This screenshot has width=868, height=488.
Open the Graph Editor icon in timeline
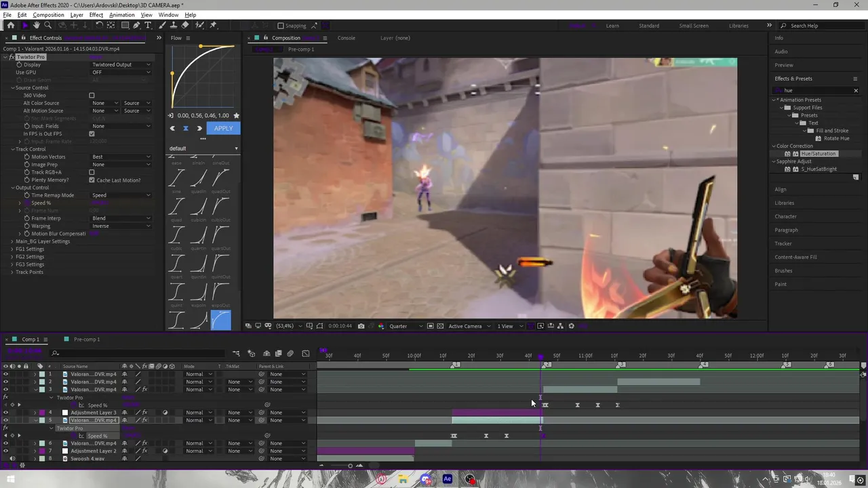(x=305, y=353)
